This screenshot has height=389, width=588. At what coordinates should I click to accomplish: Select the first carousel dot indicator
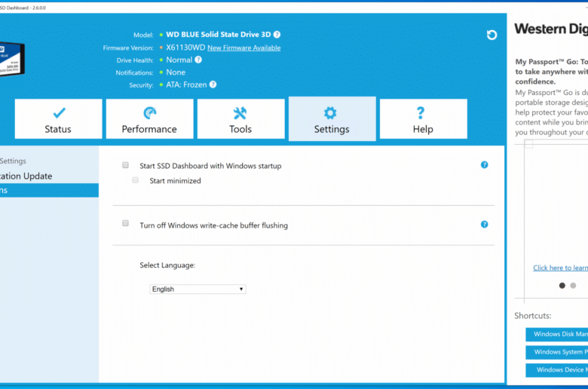click(562, 286)
